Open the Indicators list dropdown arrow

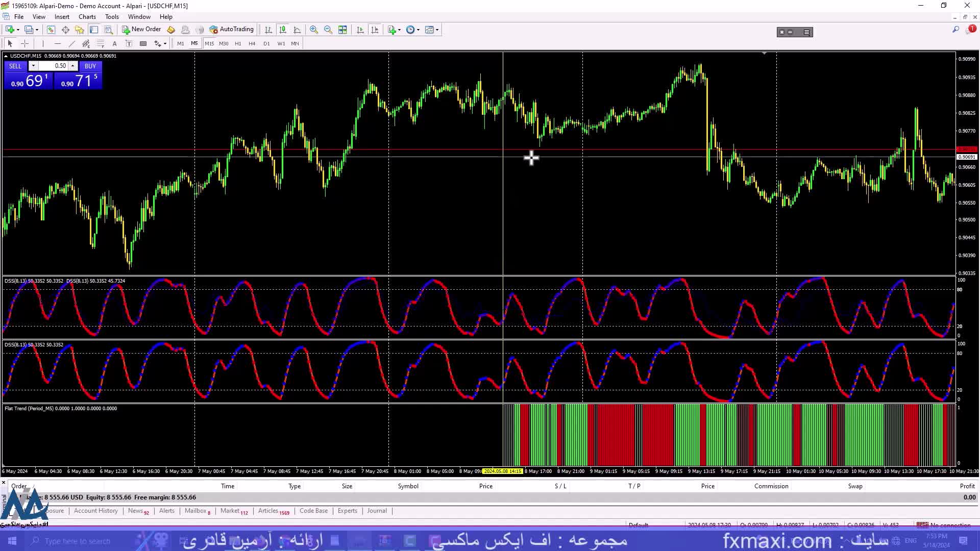[x=399, y=30]
